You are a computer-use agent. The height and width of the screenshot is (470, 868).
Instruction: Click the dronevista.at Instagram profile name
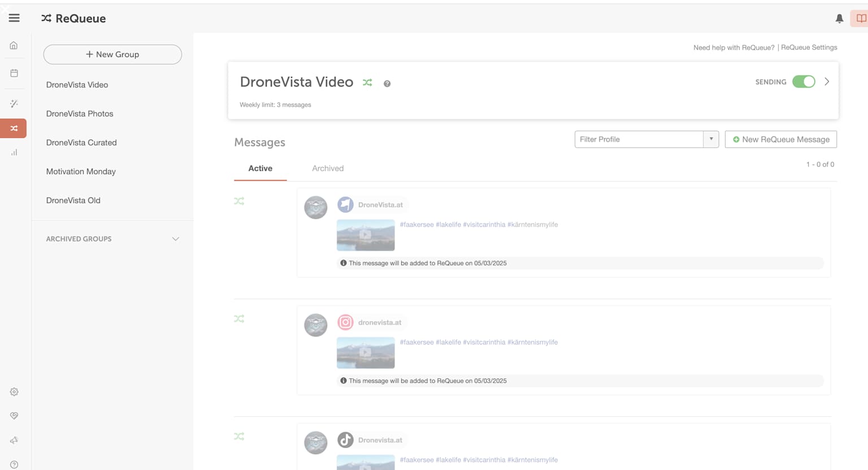pyautogui.click(x=380, y=322)
